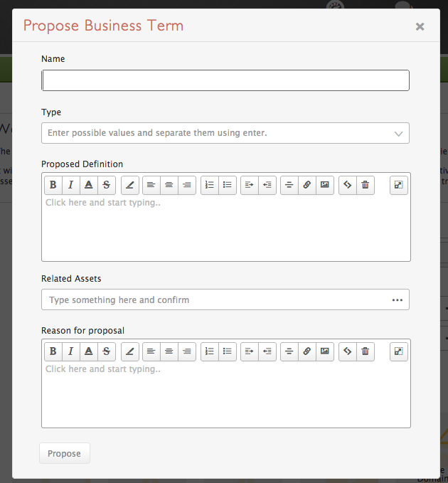Insert link in Proposed Definition editor

[x=307, y=185]
